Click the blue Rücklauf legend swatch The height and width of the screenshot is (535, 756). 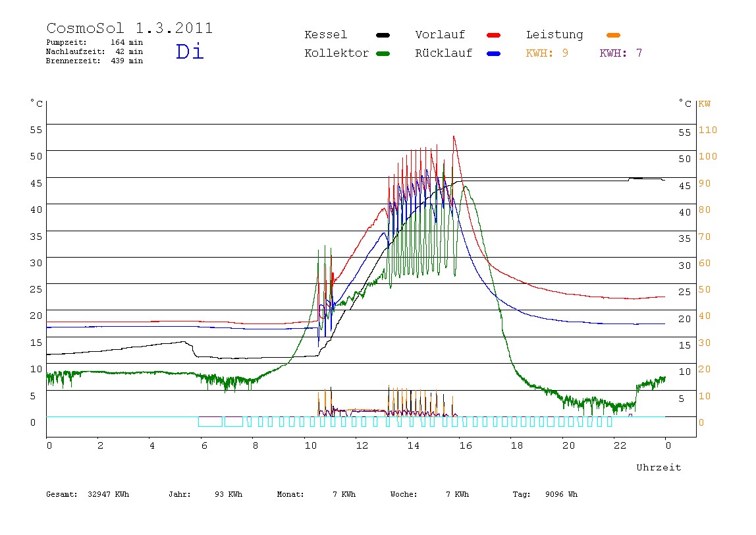coord(494,53)
